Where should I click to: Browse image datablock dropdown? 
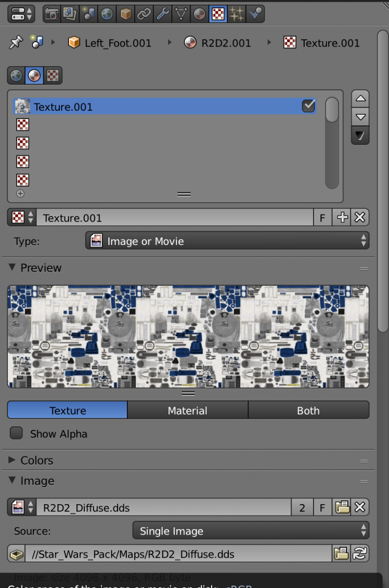point(22,507)
